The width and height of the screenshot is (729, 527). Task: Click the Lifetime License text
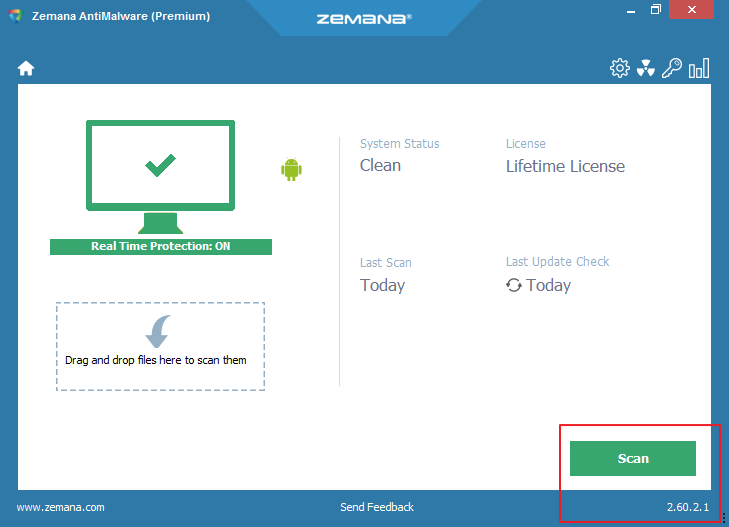[565, 166]
